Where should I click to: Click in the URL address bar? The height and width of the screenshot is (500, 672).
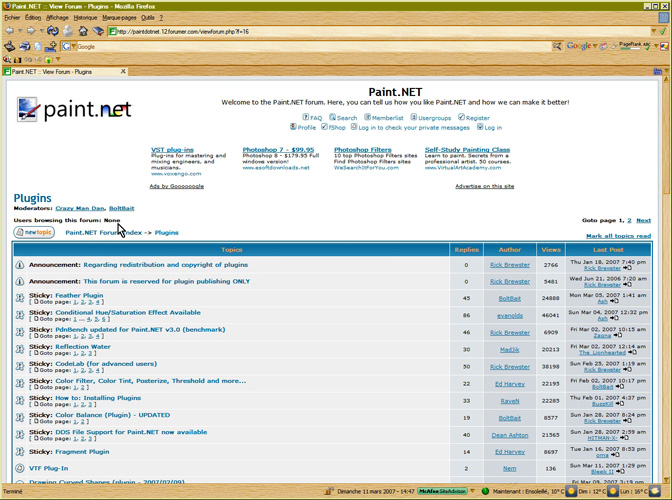pyautogui.click(x=350, y=31)
